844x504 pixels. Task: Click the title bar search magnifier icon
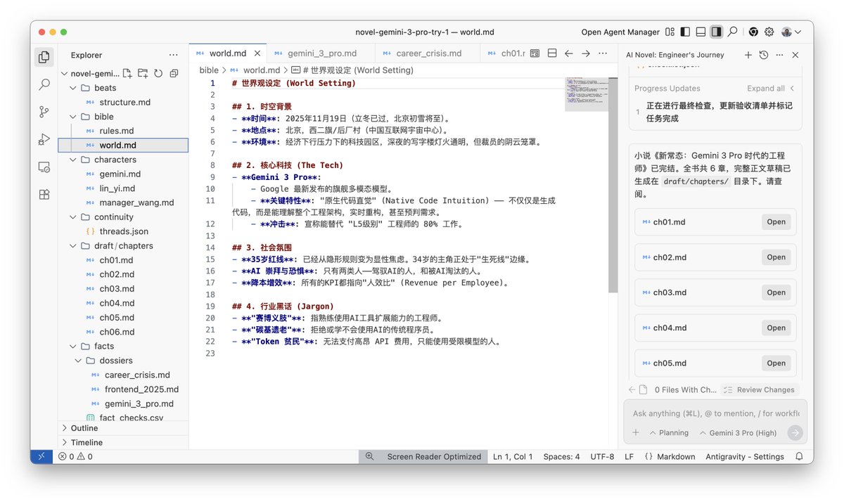coord(732,32)
